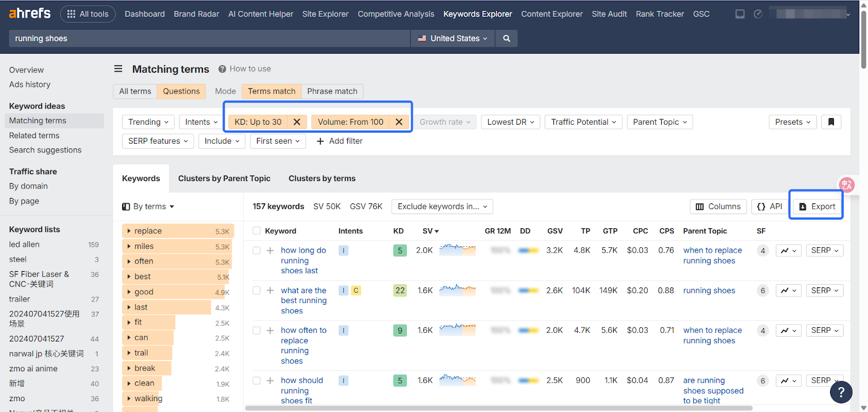
Task: Select the 'how often to replace running shoes' checkbox
Action: click(257, 330)
